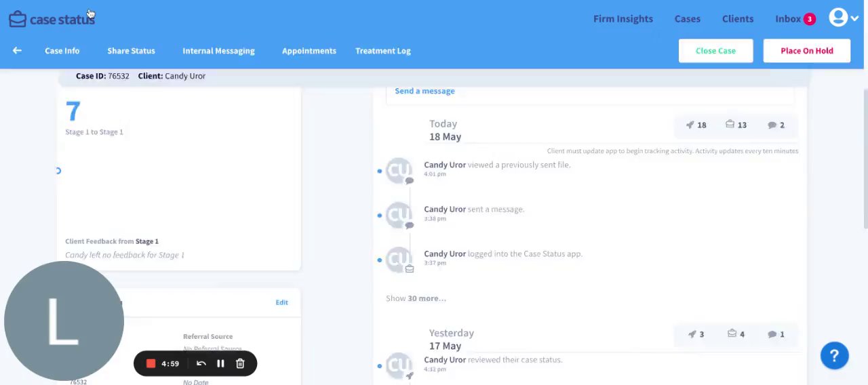Switch to the Case Info tab
The width and height of the screenshot is (868, 385).
(62, 51)
